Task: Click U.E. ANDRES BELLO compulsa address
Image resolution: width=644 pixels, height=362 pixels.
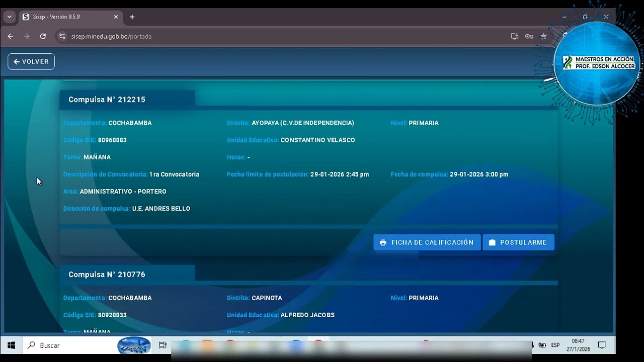Action: click(161, 209)
